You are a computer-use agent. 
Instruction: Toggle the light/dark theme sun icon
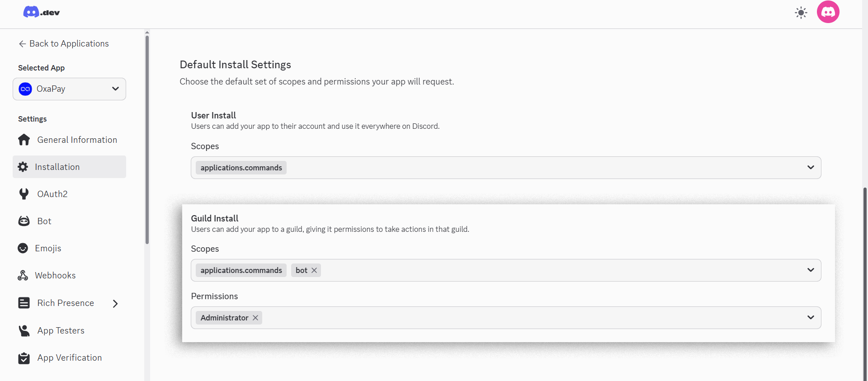[x=801, y=13]
